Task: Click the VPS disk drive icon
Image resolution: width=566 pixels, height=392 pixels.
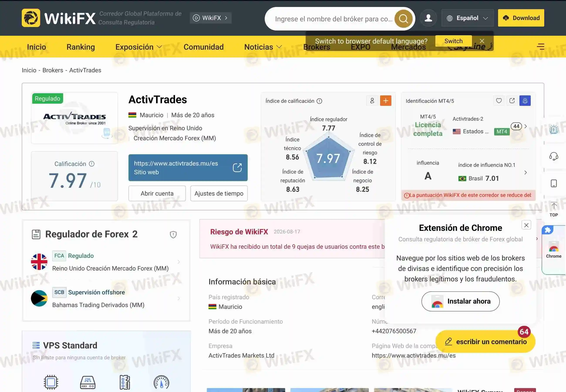Action: point(88,382)
